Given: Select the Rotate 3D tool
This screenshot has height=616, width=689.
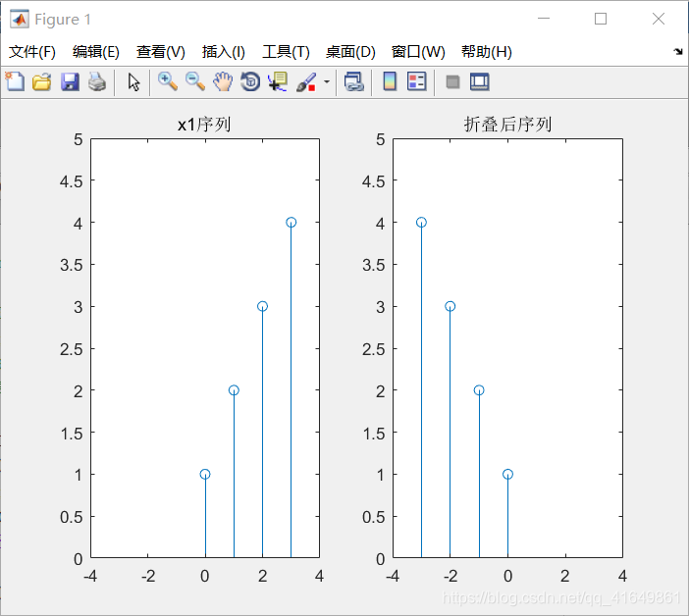Looking at the screenshot, I should pos(250,81).
